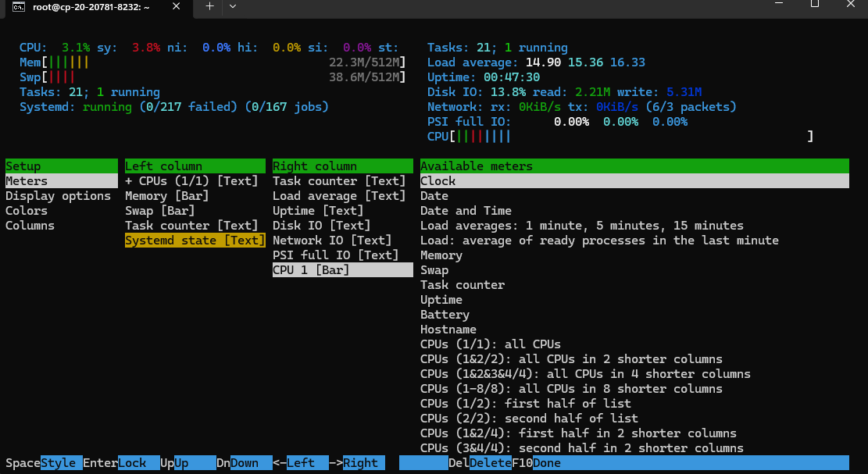The image size is (868, 474).
Task: Expand + CPUs (1/1) [Text] entry
Action: [191, 181]
